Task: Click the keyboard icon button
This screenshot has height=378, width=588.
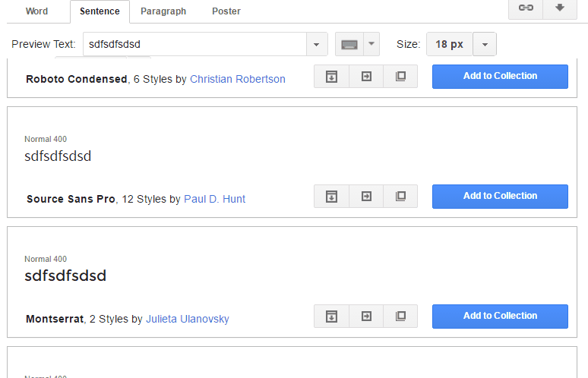Action: pos(349,44)
